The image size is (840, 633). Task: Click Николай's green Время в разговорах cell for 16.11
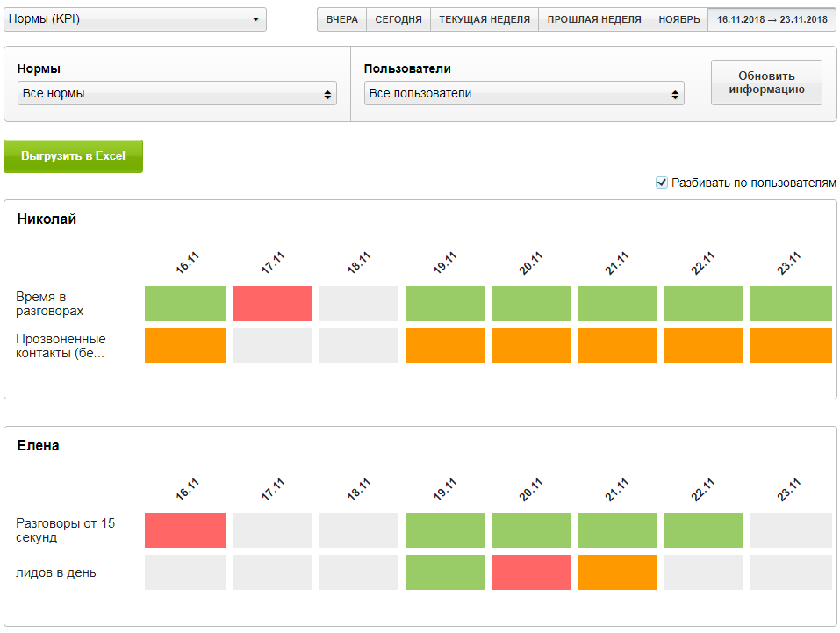point(185,304)
